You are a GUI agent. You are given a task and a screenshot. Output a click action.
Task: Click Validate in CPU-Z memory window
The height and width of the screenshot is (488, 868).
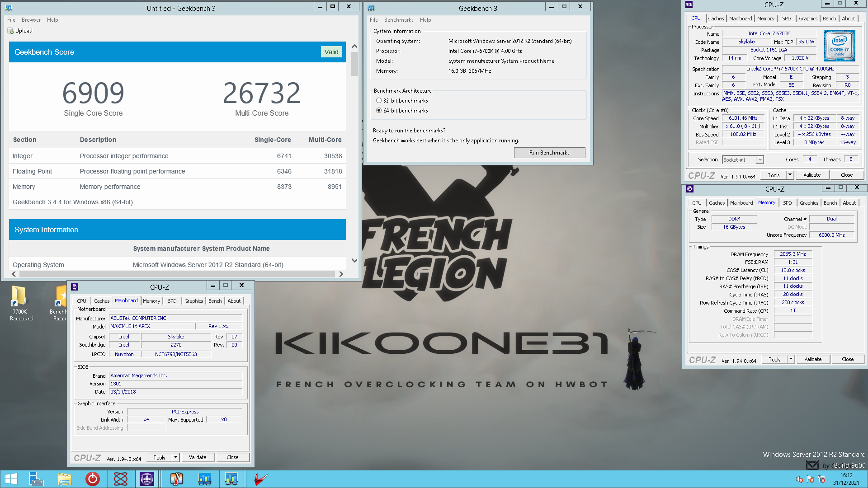tap(813, 359)
